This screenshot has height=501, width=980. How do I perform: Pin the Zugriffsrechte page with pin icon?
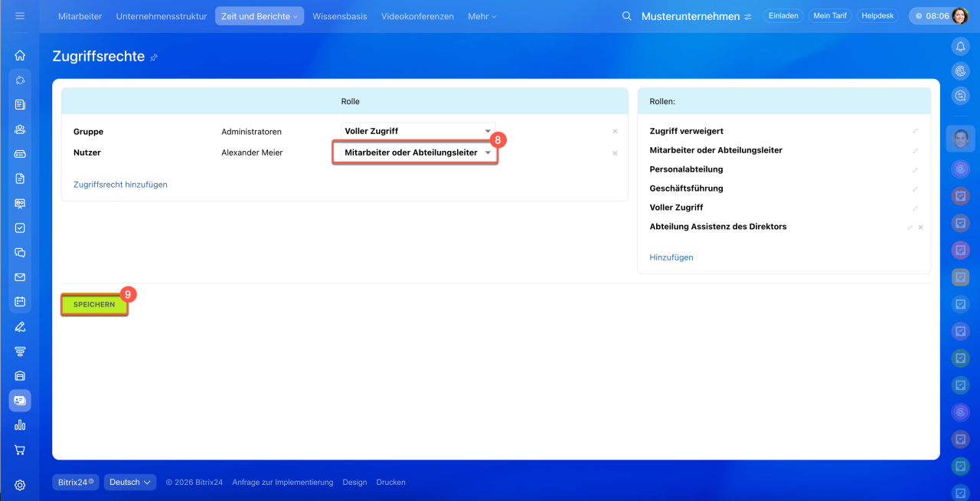pyautogui.click(x=154, y=57)
